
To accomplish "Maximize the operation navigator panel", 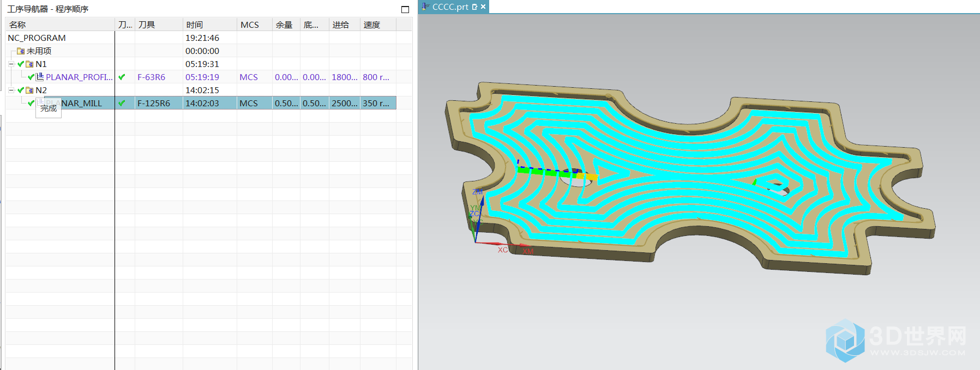I will [x=405, y=9].
